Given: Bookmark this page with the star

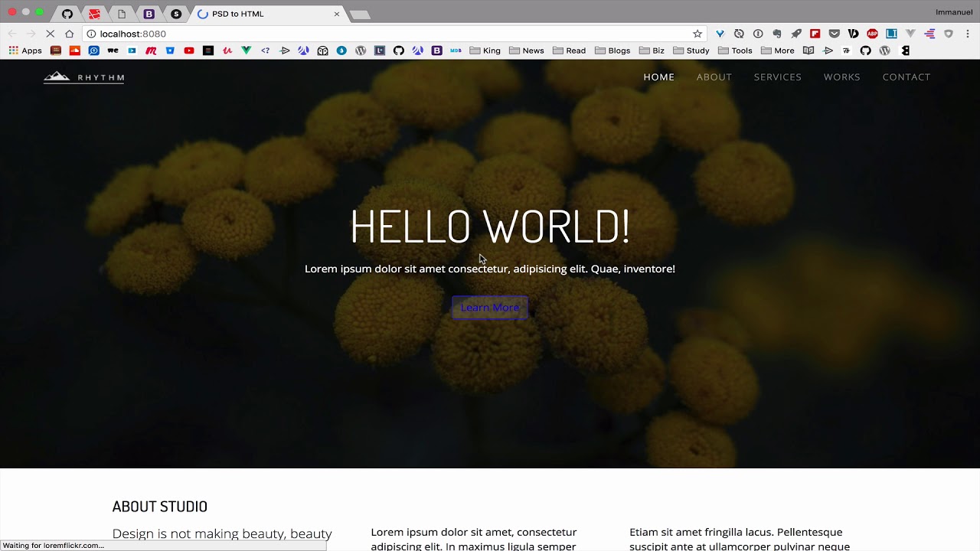Looking at the screenshot, I should 697,34.
